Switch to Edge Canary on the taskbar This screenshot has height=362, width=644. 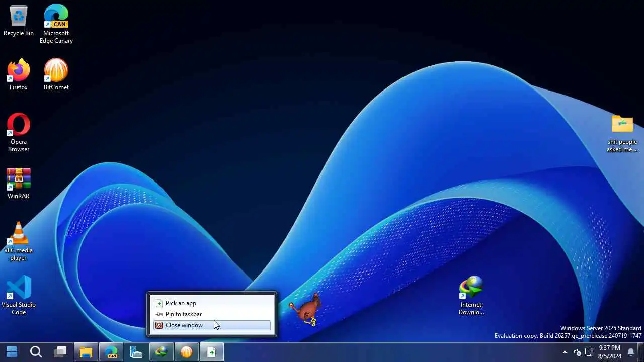[x=111, y=352]
